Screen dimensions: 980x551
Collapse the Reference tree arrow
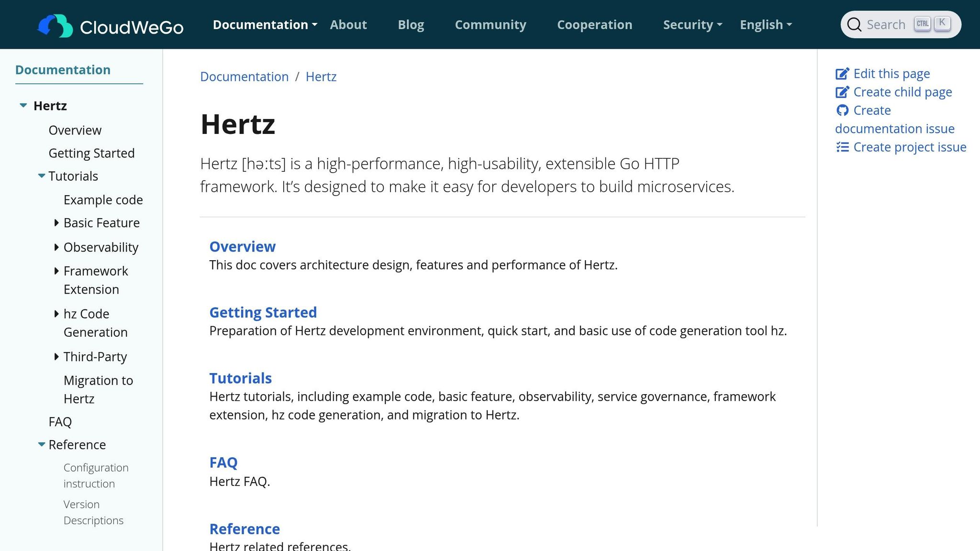click(42, 444)
